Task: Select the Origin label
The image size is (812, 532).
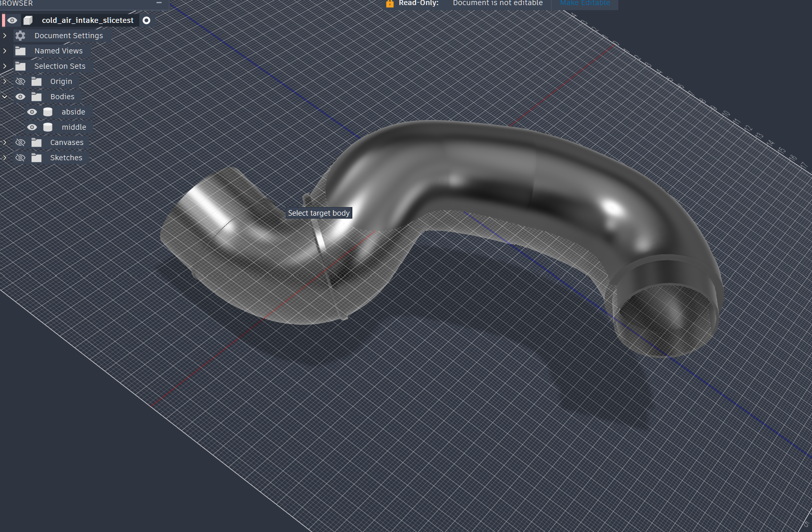Action: [x=61, y=81]
